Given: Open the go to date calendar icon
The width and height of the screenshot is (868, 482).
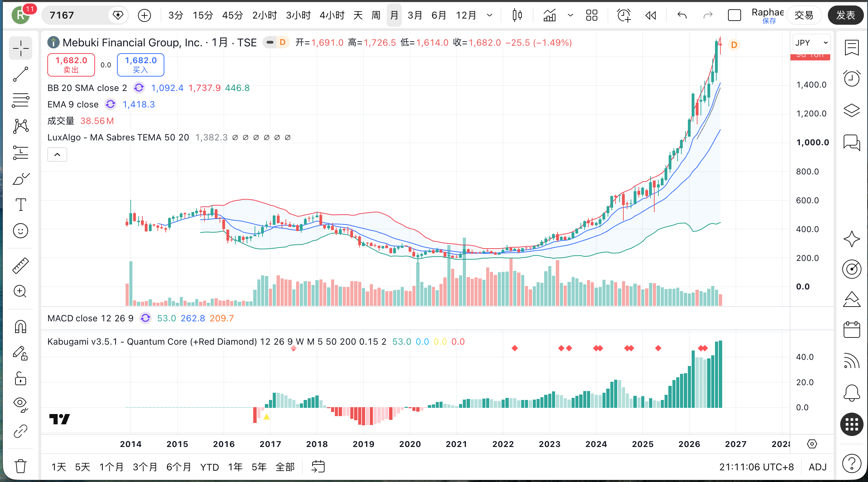Looking at the screenshot, I should coord(318,467).
